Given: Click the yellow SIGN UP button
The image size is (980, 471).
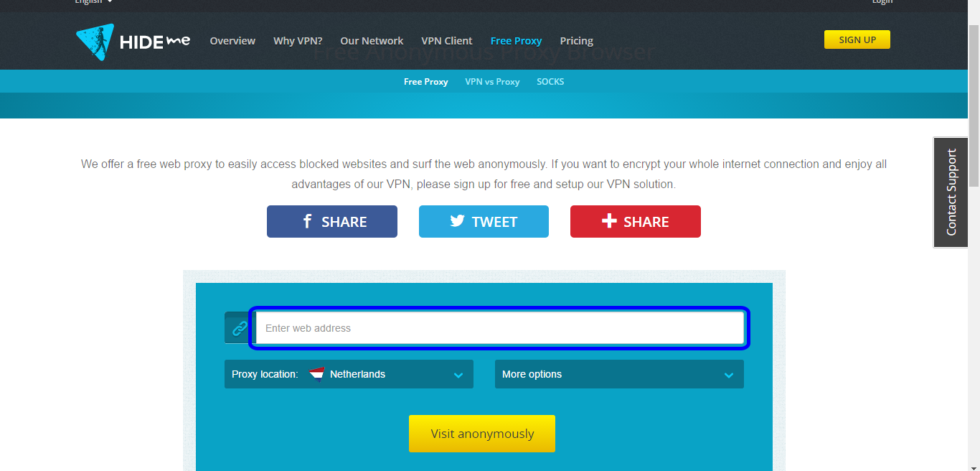Looking at the screenshot, I should tap(857, 39).
